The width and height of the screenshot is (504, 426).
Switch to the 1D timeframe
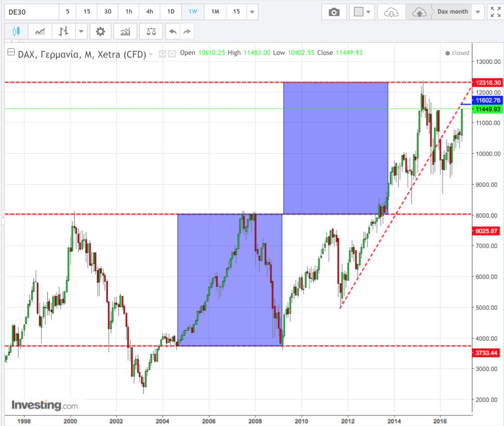(x=171, y=12)
